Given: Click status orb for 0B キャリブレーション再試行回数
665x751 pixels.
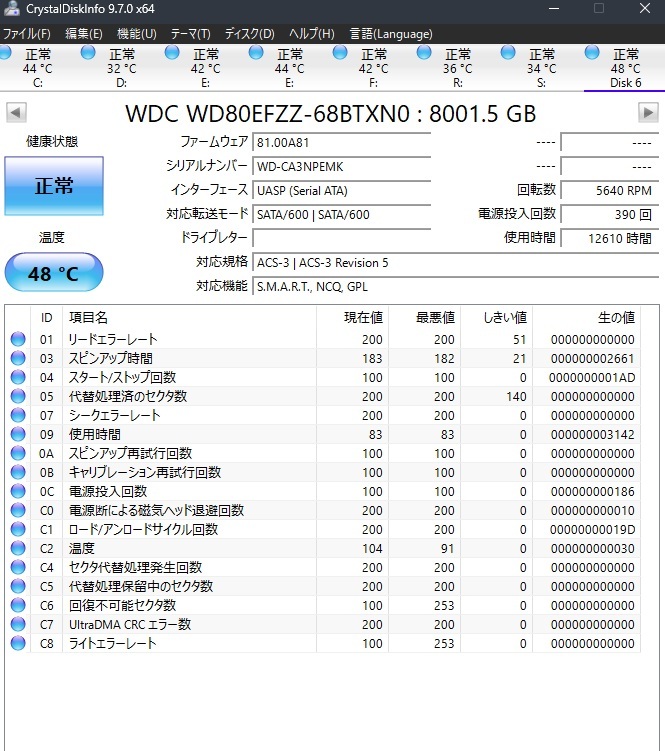Looking at the screenshot, I should [18, 472].
